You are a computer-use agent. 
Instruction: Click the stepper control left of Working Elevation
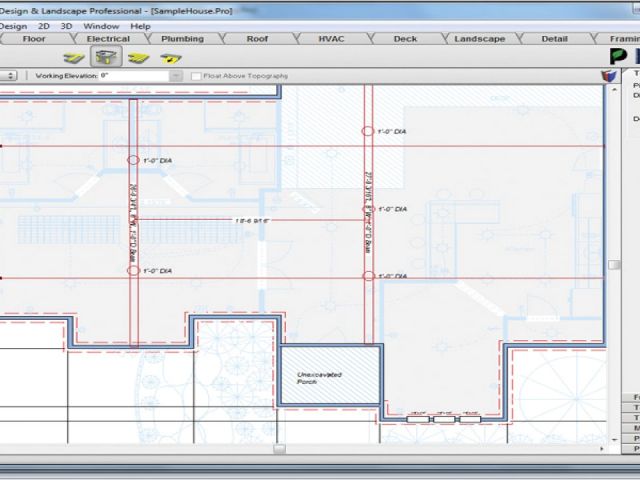(x=9, y=75)
